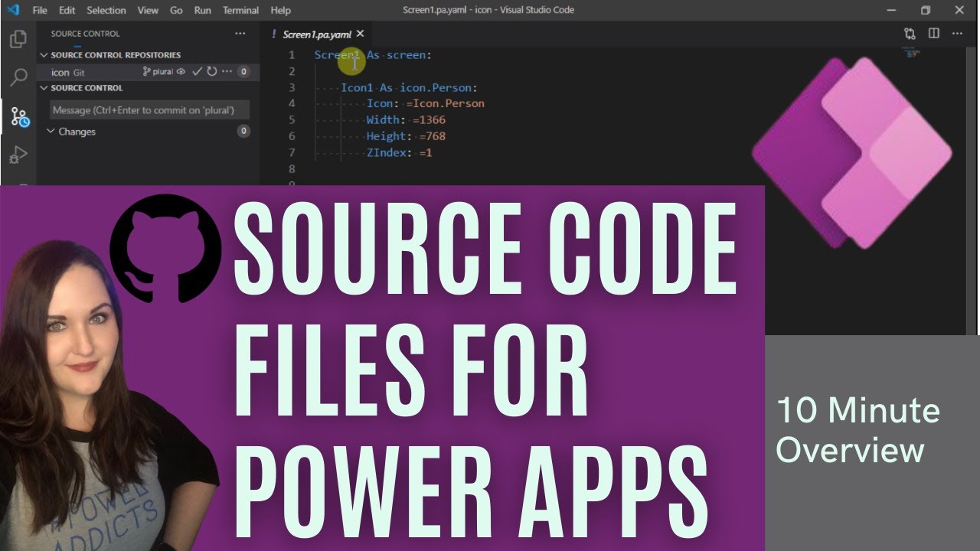Select the icon Git repository row
The image size is (980, 551).
pyautogui.click(x=148, y=72)
